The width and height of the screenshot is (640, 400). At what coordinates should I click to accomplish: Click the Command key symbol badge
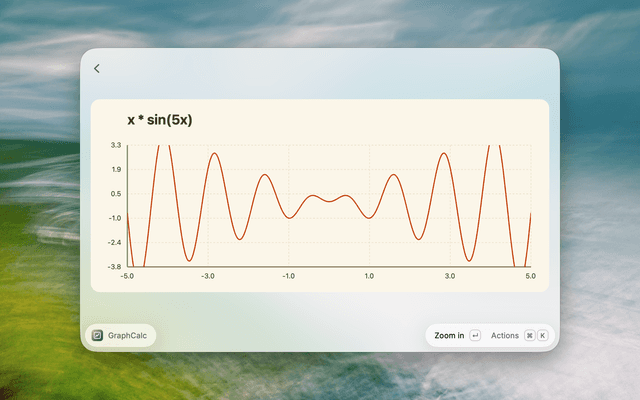(529, 336)
